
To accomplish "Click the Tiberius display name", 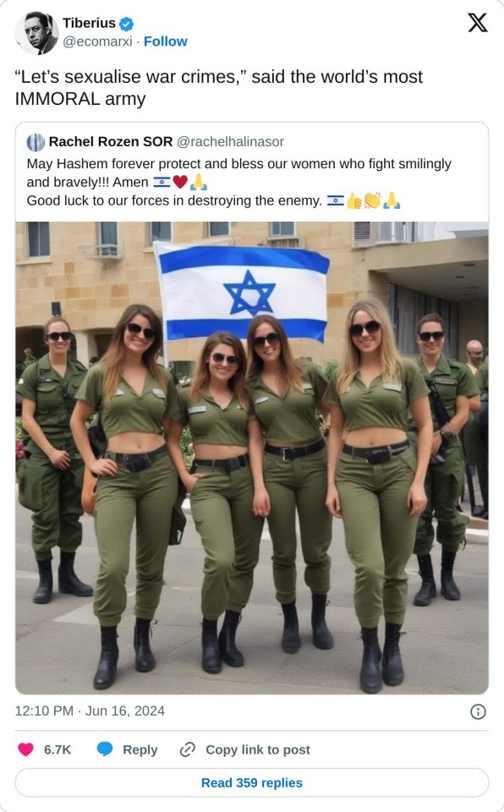I will pos(89,24).
